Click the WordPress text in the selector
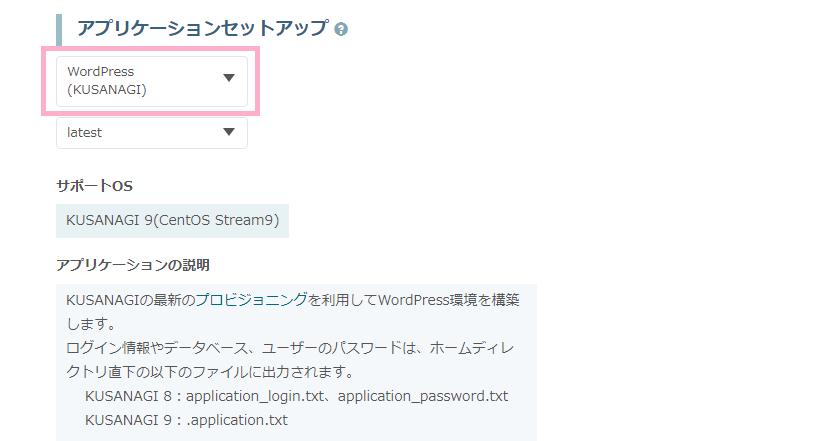 pos(101,72)
